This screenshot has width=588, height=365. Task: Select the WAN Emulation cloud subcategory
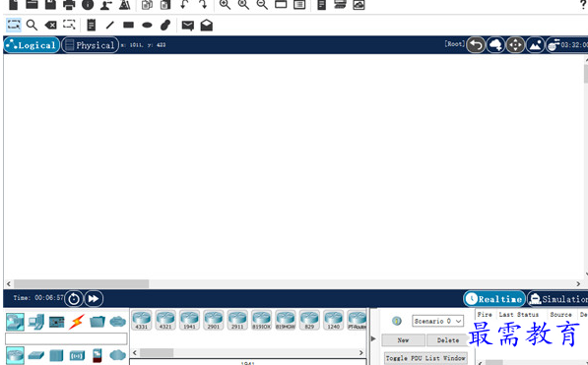[118, 355]
